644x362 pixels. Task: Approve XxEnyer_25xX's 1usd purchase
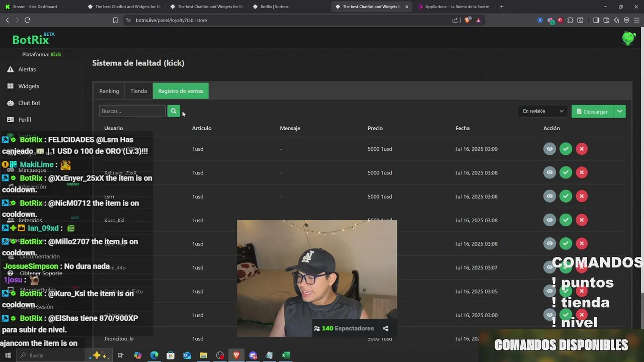[x=566, y=172]
